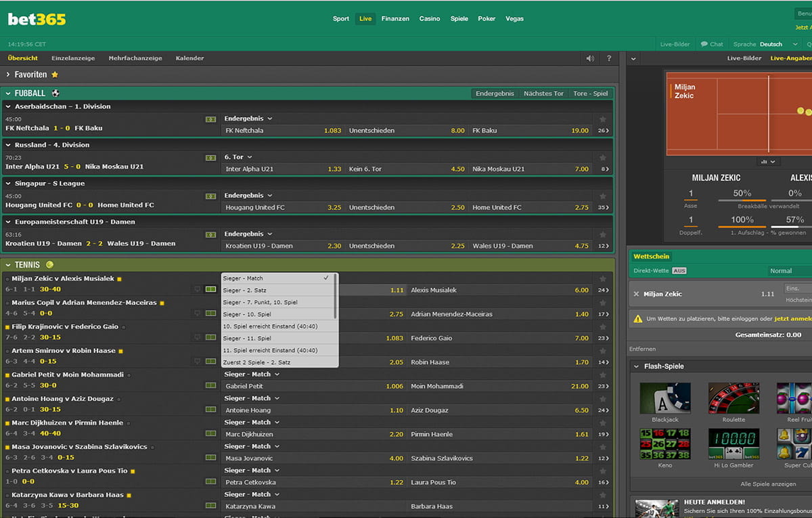Open 6. Tor market dropdown
Image resolution: width=812 pixels, height=518 pixels.
click(x=238, y=157)
